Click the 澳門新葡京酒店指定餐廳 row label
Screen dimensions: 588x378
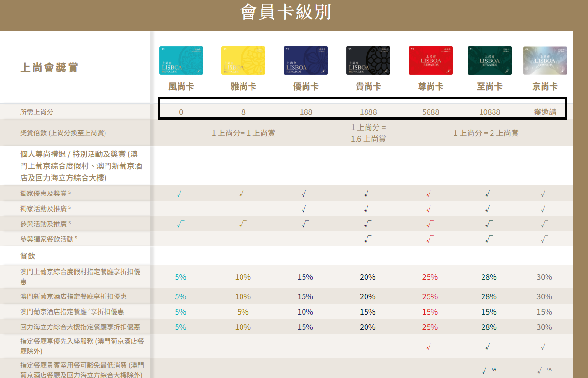coord(73,296)
